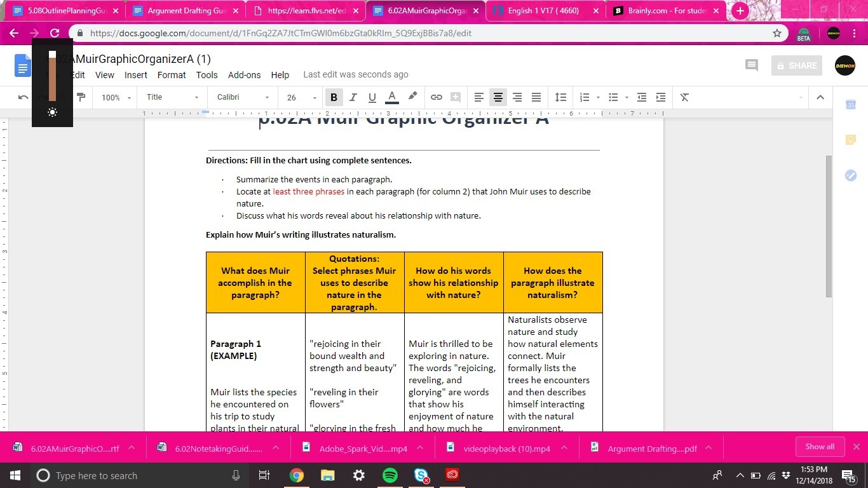Open the text color picker
868x488 pixels.
click(x=392, y=97)
